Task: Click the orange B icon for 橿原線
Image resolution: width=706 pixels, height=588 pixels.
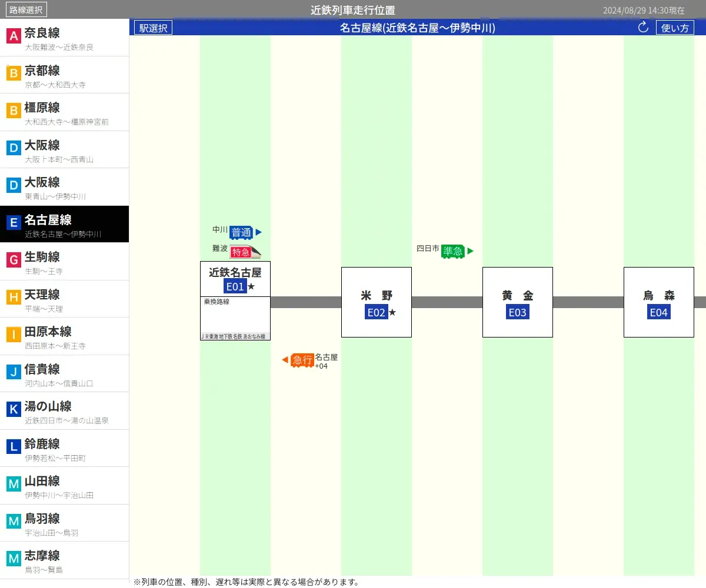Action: (x=14, y=111)
